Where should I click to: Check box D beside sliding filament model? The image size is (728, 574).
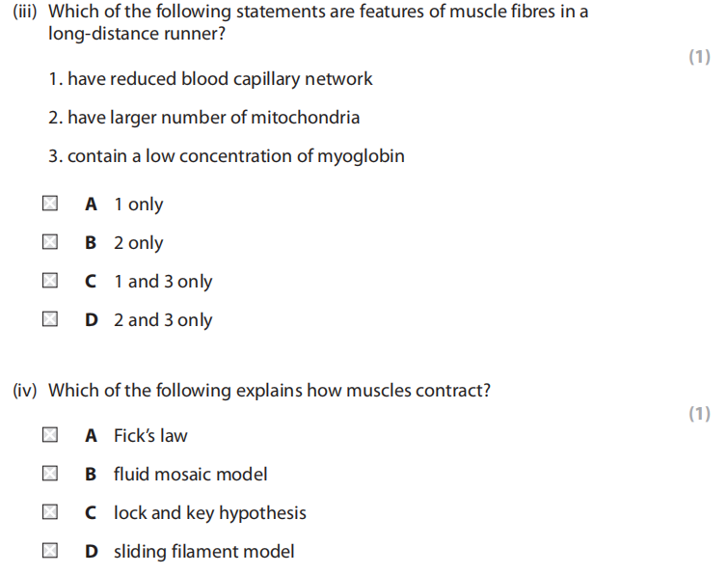click(49, 552)
